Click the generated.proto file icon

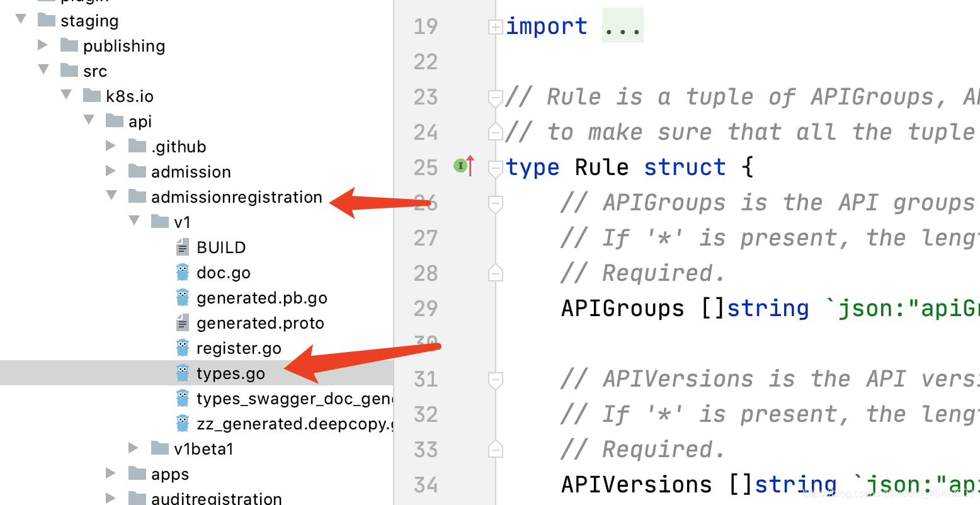(183, 322)
